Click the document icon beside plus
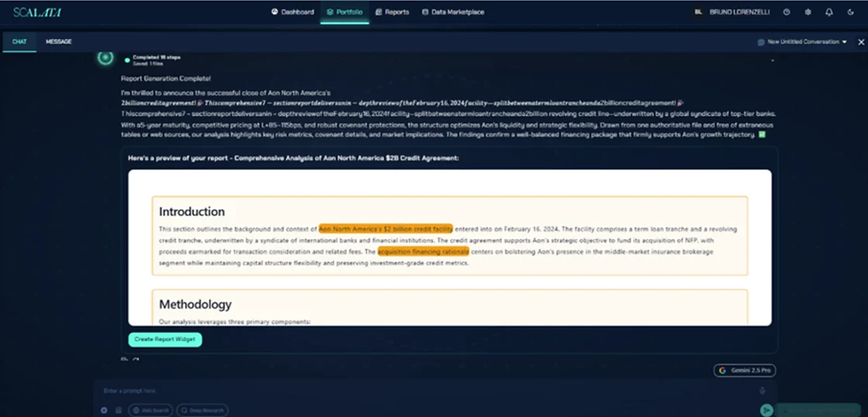The width and height of the screenshot is (868, 417). click(118, 411)
